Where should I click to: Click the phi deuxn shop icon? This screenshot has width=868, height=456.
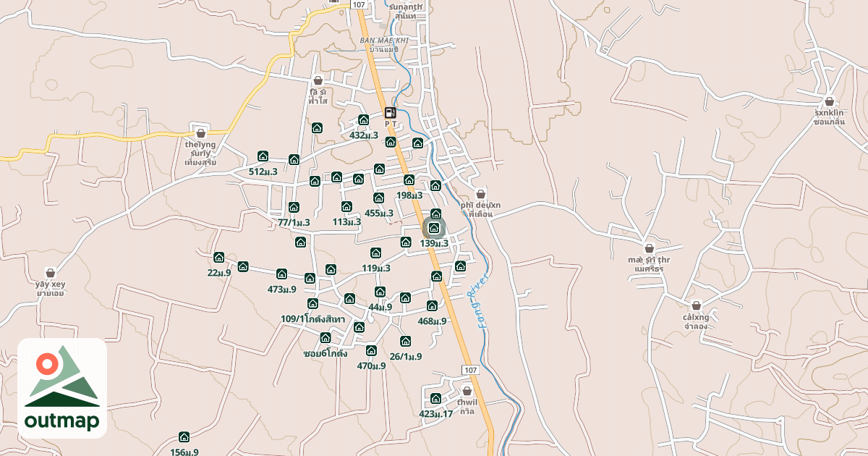tap(480, 194)
